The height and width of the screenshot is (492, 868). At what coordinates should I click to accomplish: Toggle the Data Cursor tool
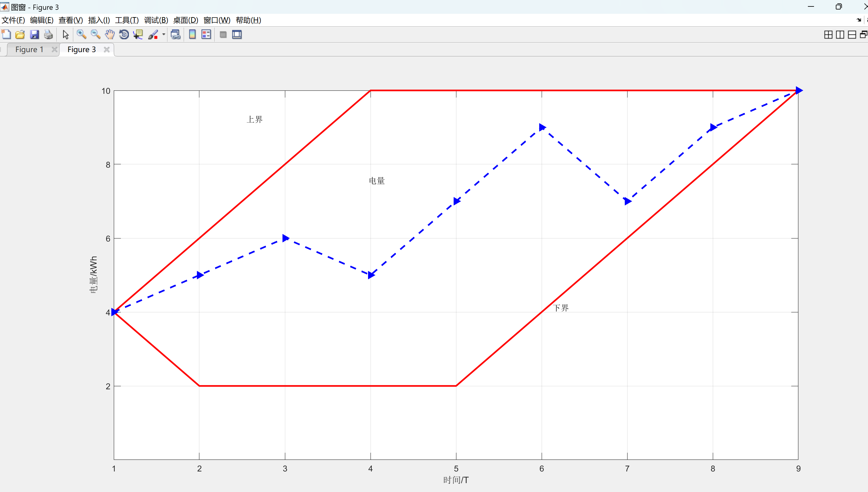pyautogui.click(x=138, y=34)
